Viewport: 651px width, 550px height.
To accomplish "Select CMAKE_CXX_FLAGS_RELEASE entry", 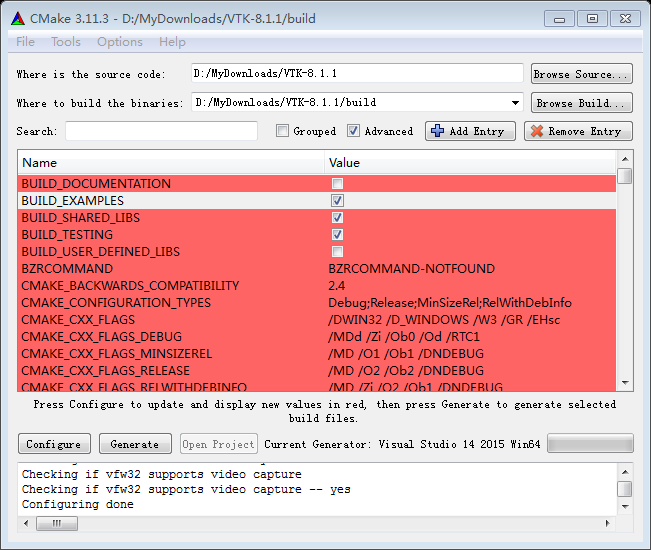I will pyautogui.click(x=105, y=371).
